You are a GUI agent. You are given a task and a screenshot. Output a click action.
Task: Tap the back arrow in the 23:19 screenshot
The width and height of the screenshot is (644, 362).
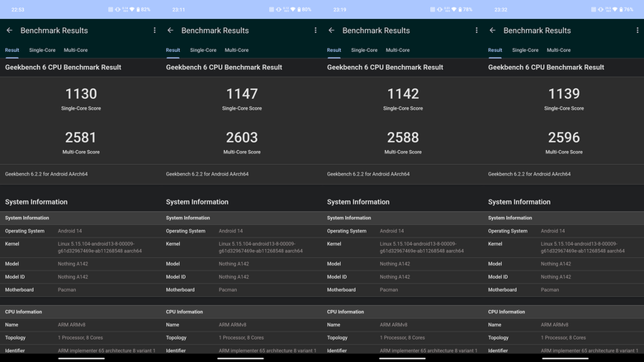pyautogui.click(x=331, y=31)
